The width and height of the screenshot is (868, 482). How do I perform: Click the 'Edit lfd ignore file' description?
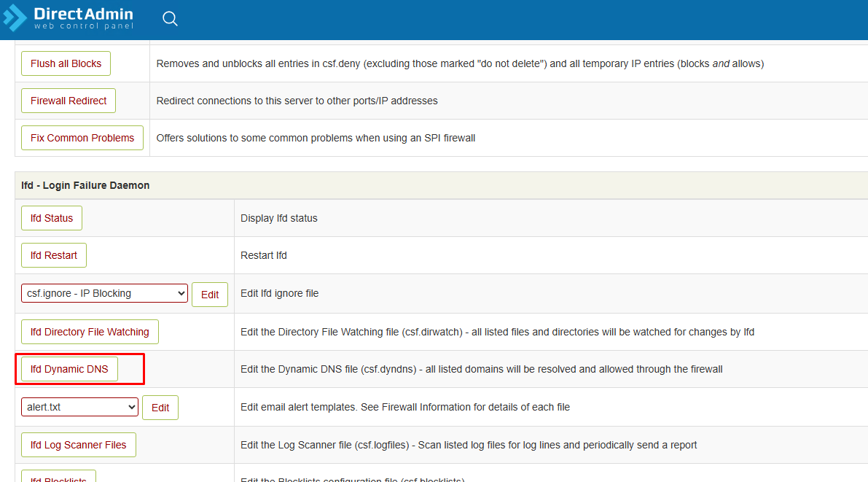tap(279, 293)
